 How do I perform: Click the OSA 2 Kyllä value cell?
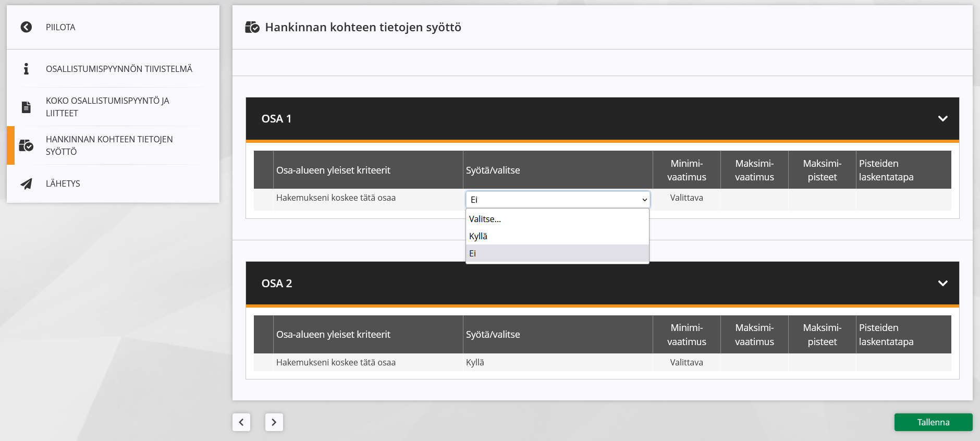click(558, 362)
